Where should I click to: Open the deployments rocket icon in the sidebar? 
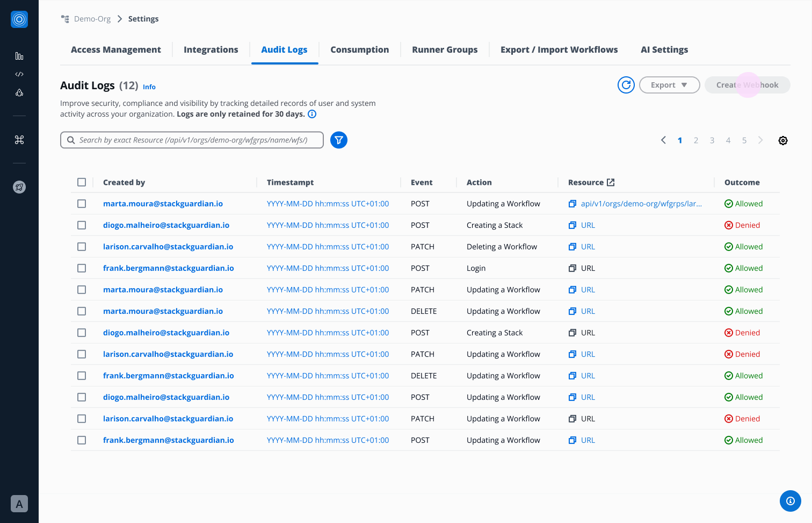pyautogui.click(x=19, y=92)
